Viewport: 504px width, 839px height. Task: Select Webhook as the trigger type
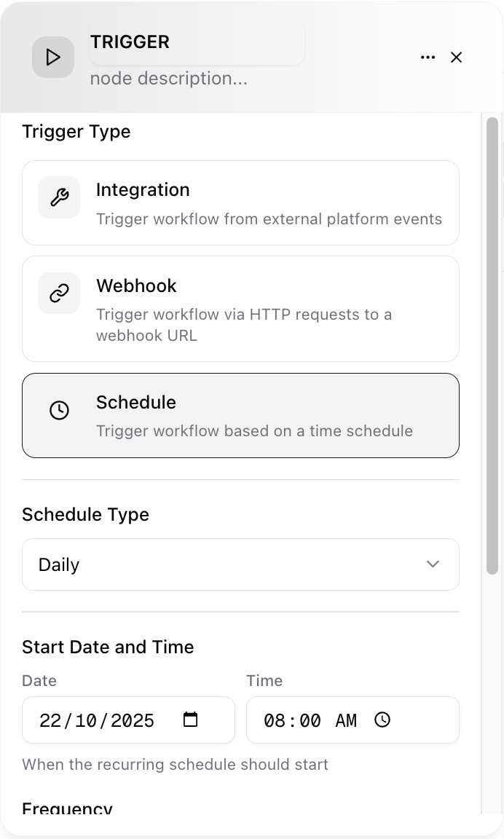[240, 309]
